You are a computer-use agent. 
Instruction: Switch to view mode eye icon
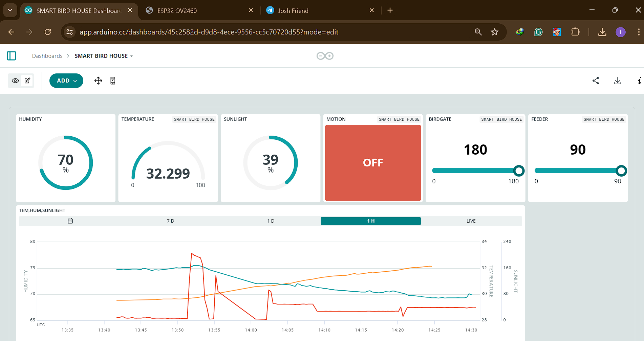15,81
